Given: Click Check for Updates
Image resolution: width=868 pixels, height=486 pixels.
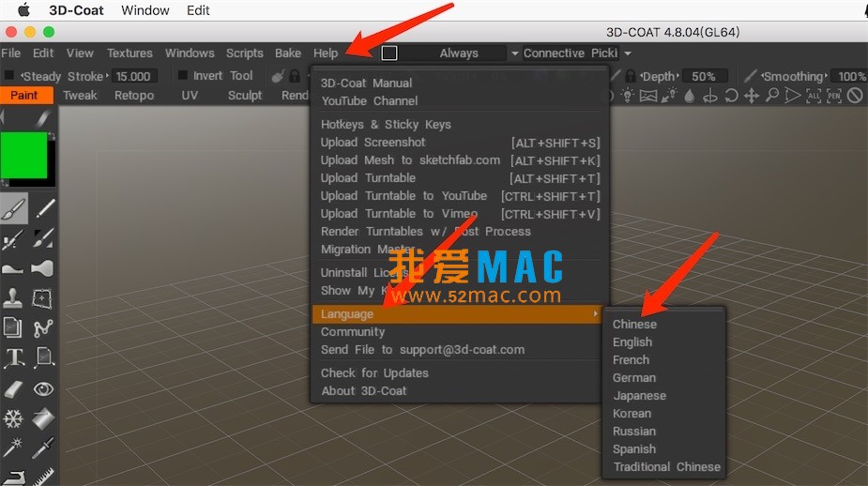Looking at the screenshot, I should tap(374, 373).
